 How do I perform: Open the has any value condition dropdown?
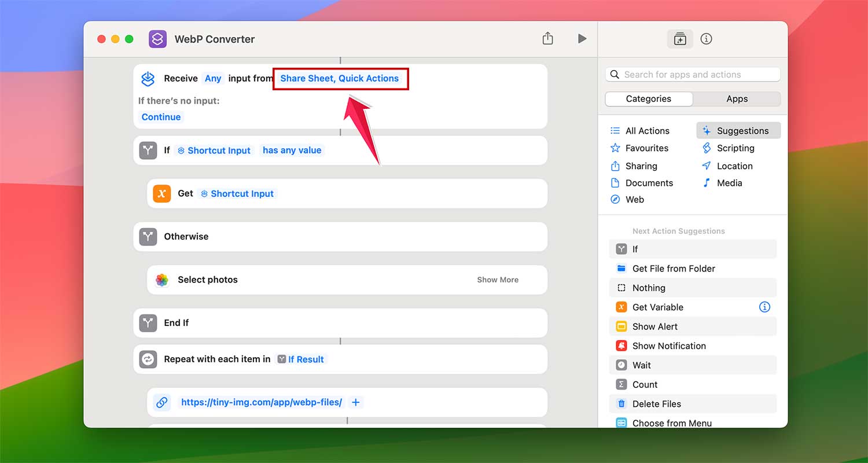[x=292, y=150]
